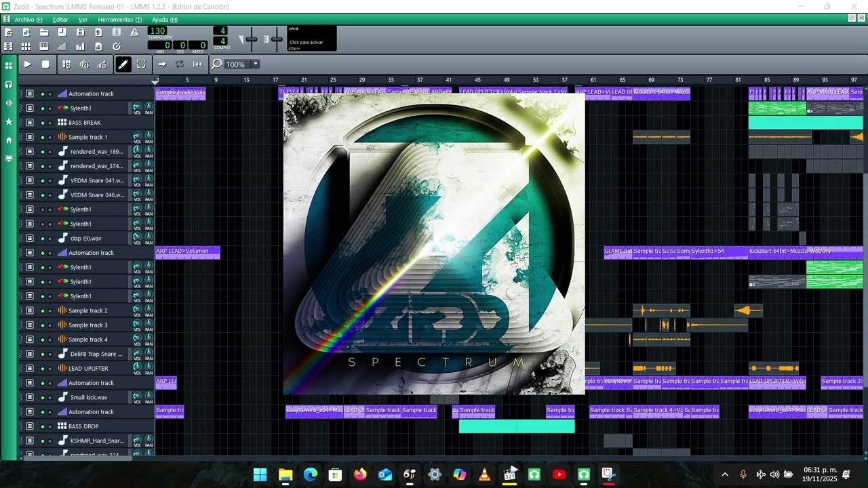Viewport: 868px width, 488px height.
Task: Open home folder sidebar icon
Action: (x=9, y=140)
